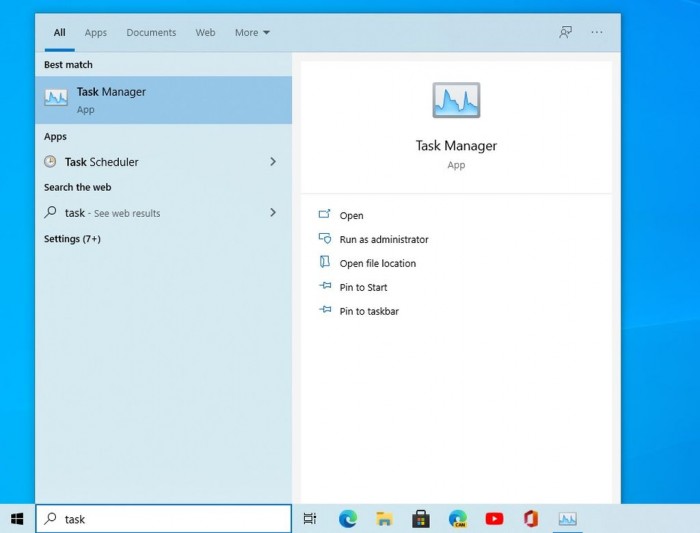
Task: Open the three-dot options menu
Action: coord(597,32)
